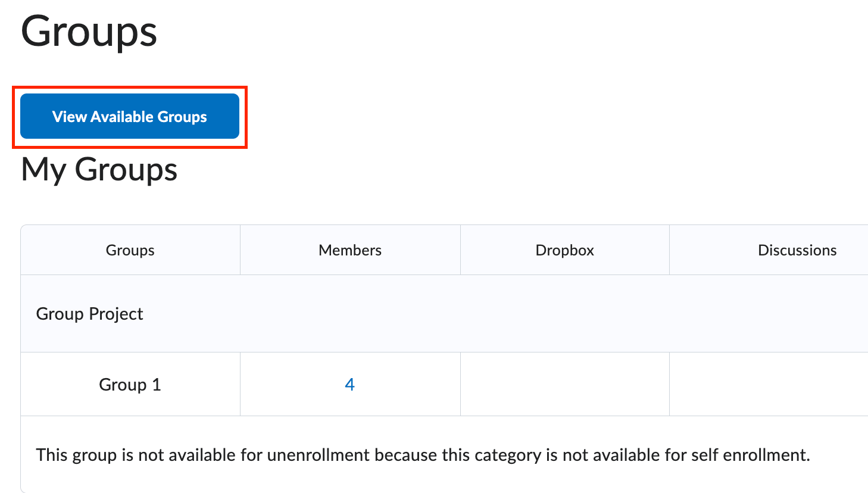This screenshot has height=493, width=868.
Task: Select the Dropbox column header
Action: click(x=564, y=251)
